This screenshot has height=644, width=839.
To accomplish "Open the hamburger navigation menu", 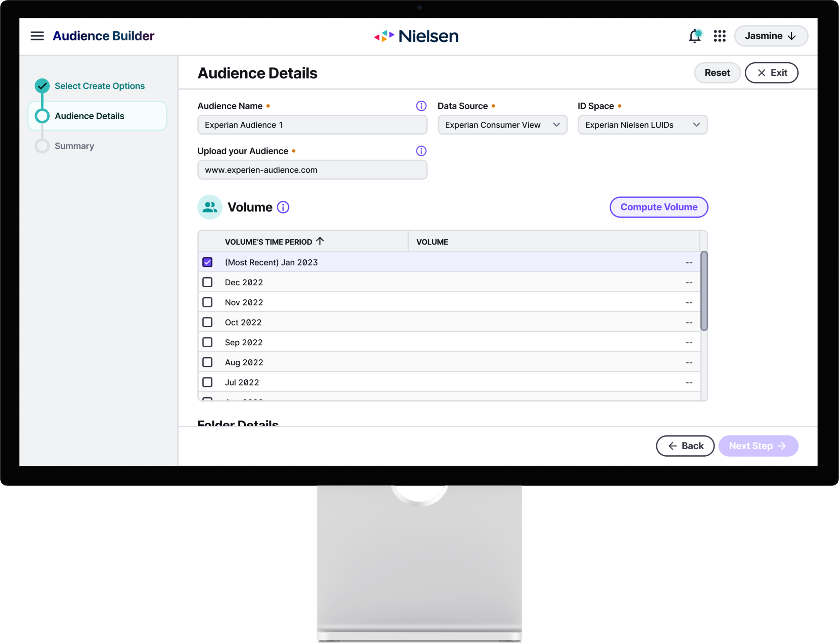I will pos(37,36).
